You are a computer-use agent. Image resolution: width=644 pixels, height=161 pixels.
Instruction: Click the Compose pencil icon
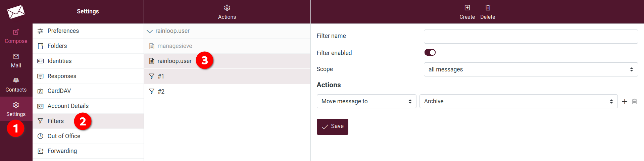point(16,32)
